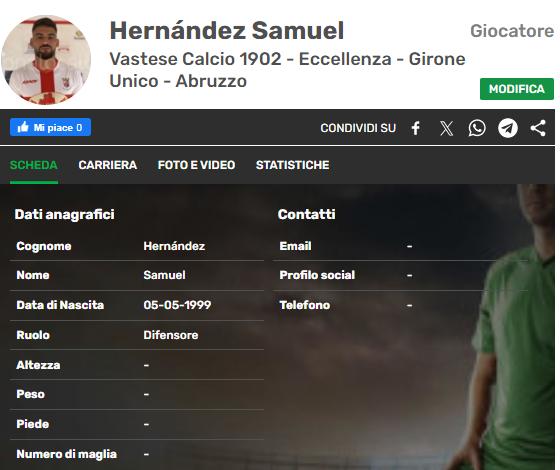
Task: Click the Telefono row in Contatti
Action: click(400, 305)
